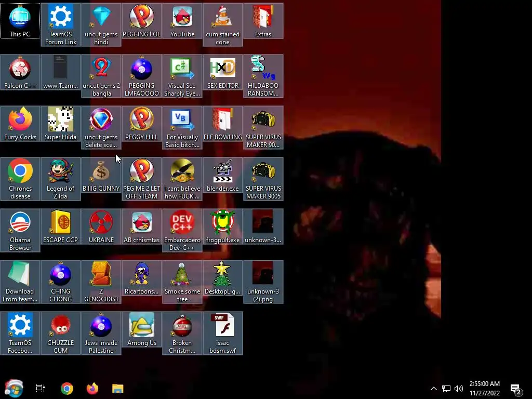Open the Download From team... file
532x399 pixels.
[20, 282]
